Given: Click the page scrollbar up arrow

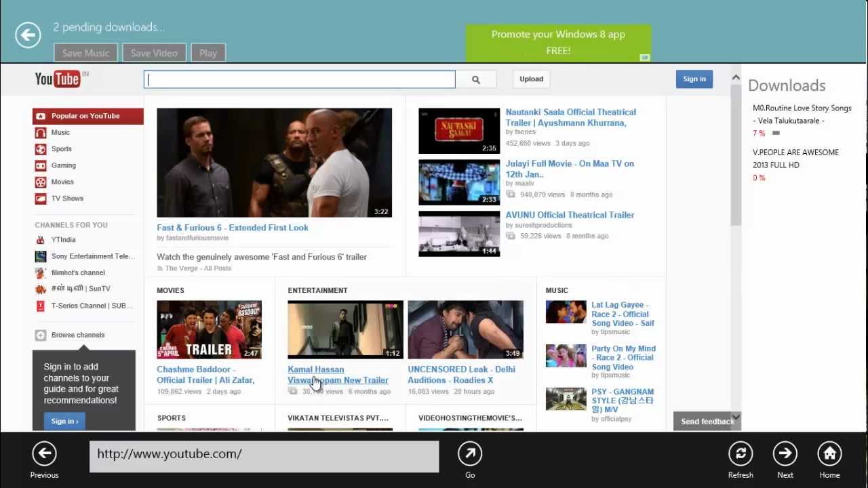Looking at the screenshot, I should 736,77.
